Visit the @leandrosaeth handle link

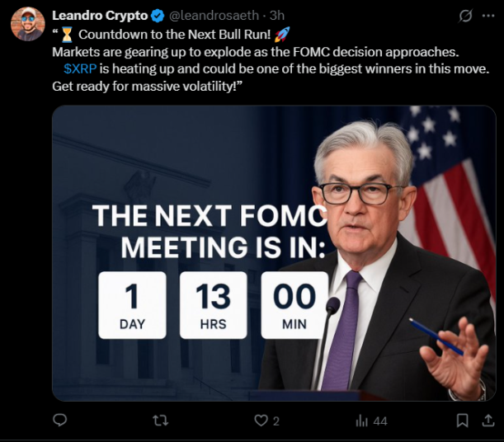click(214, 16)
